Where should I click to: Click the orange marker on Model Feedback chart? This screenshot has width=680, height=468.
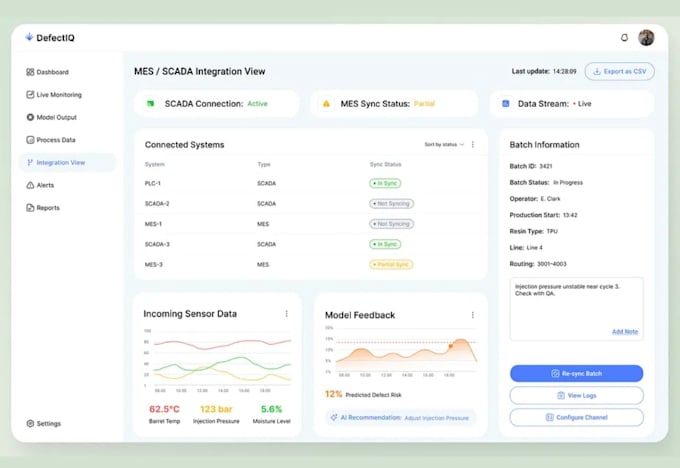451,346
